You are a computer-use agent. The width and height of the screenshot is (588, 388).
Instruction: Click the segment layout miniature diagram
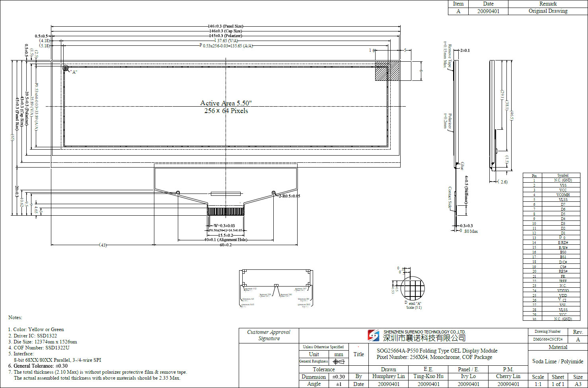tap(276, 289)
